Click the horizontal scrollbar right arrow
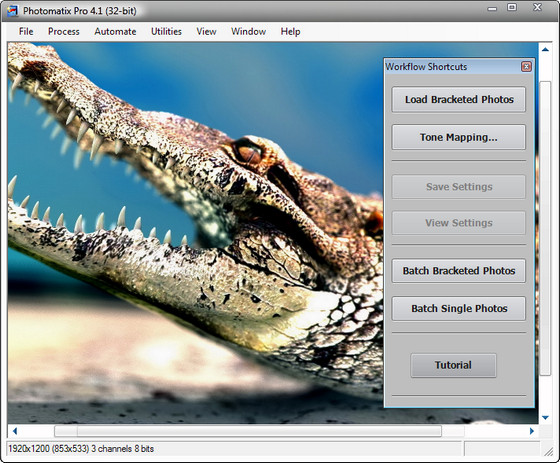Viewport: 560px width, 463px height. [532, 431]
